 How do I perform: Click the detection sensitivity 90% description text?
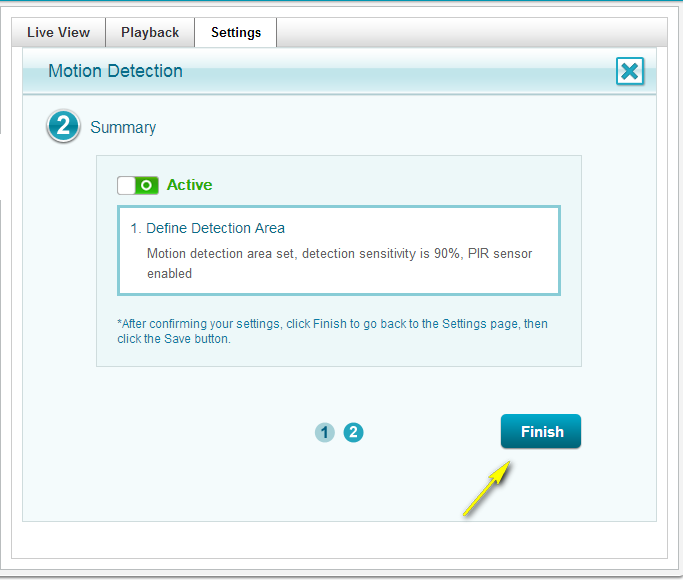[339, 254]
